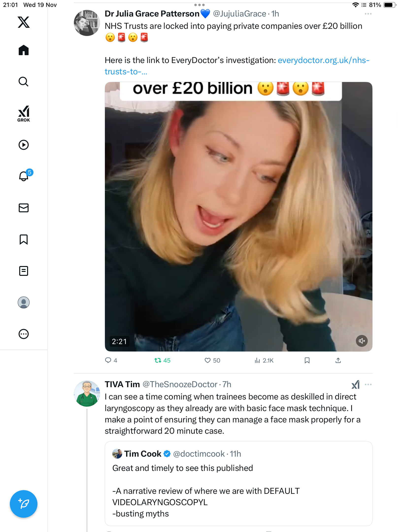399x532 pixels.
Task: Expand the More circle menu in sidebar
Action: [x=24, y=334]
